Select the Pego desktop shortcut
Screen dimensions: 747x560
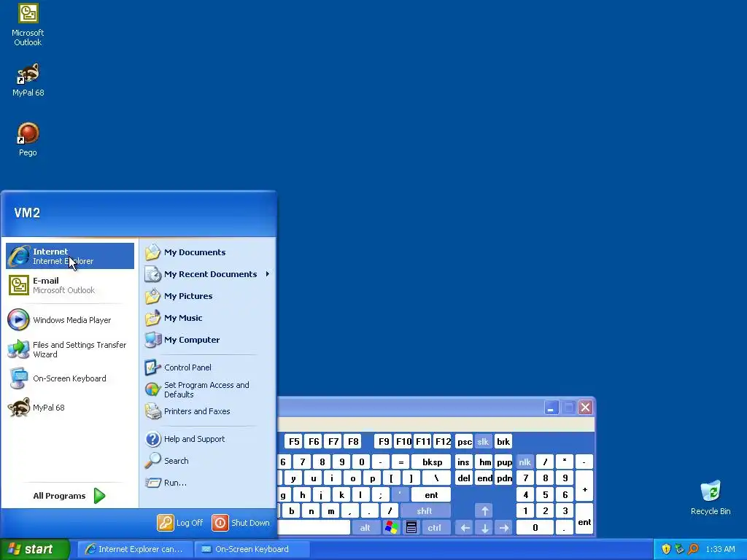click(x=28, y=139)
